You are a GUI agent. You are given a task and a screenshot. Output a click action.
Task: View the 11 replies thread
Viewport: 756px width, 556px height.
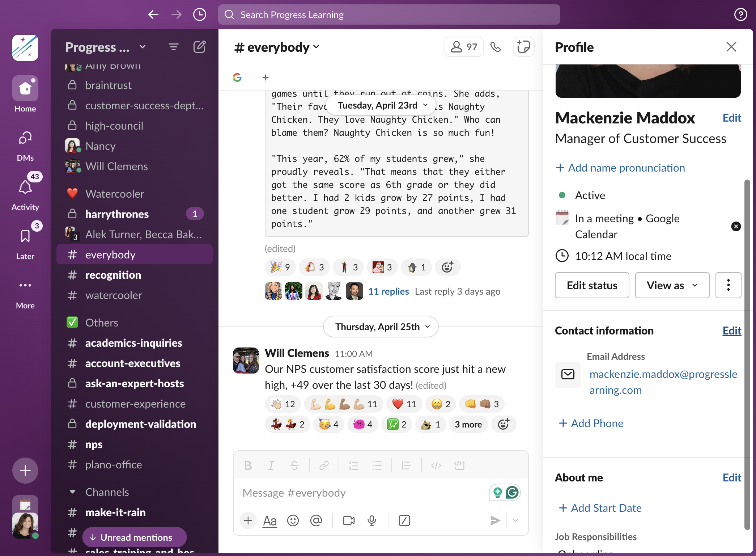(388, 291)
